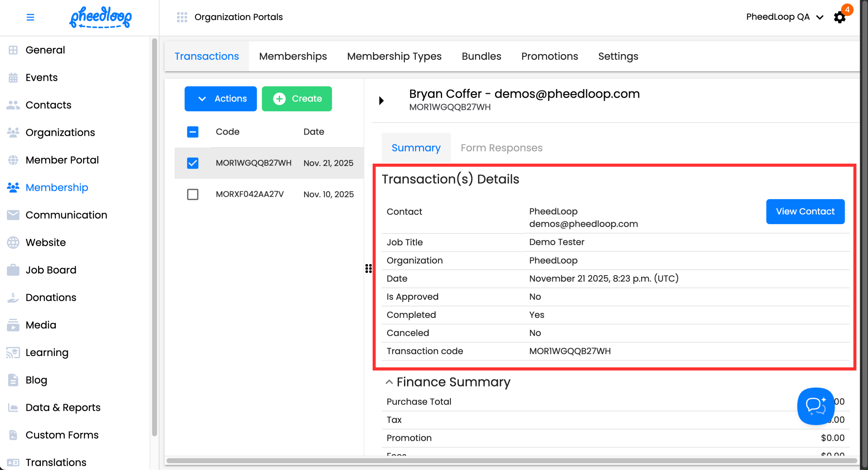Image resolution: width=868 pixels, height=470 pixels.
Task: Open the app grid icon beside Organization Portals
Action: tap(182, 17)
